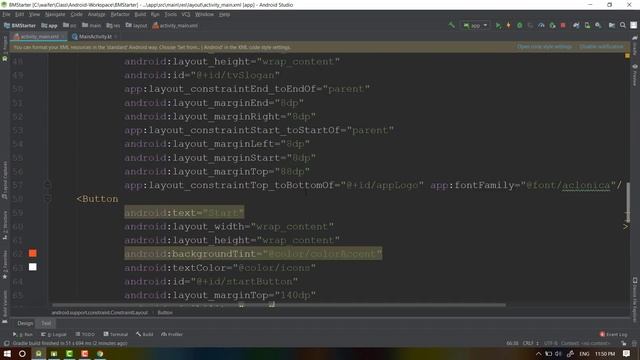Click ConstraintLayout in the XML breadcrumb bar
Image resolution: width=640 pixels, height=360 pixels.
point(100,313)
